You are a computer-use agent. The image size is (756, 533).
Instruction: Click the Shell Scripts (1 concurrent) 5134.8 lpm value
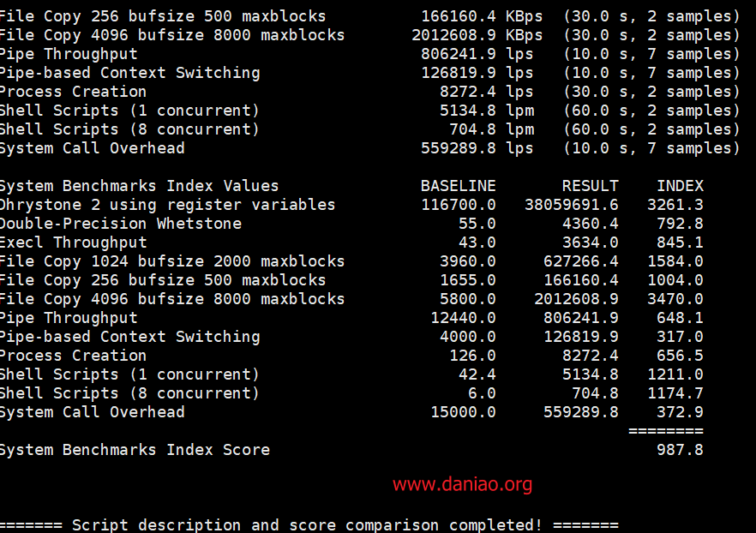[x=487, y=111]
